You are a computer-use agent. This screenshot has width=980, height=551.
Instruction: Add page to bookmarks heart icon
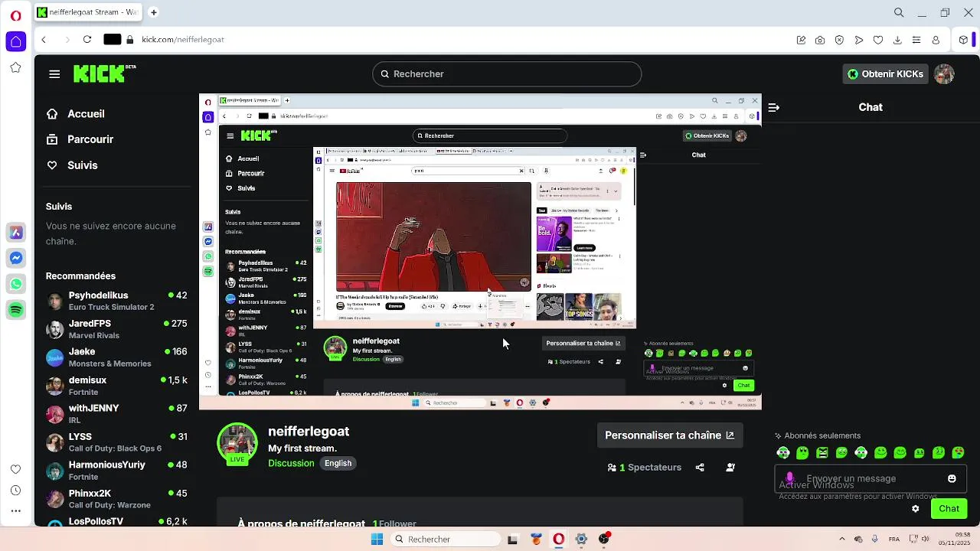(878, 40)
